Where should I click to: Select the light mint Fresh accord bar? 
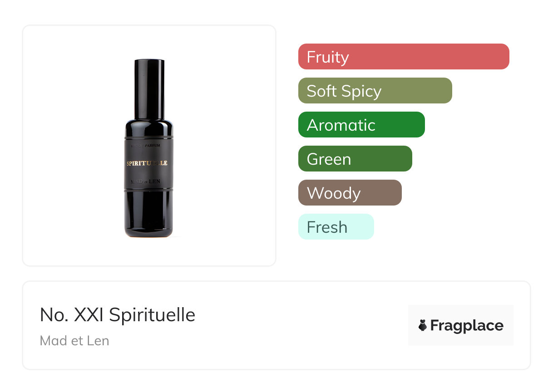click(x=336, y=227)
